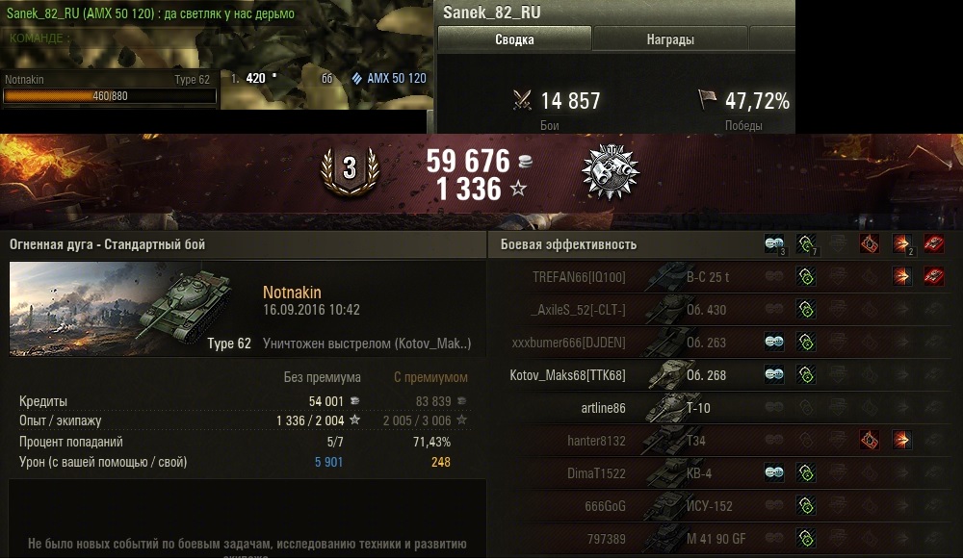The height and width of the screenshot is (560, 963).
Task: Click the critical hit icon in hanter8132 row
Action: point(869,441)
